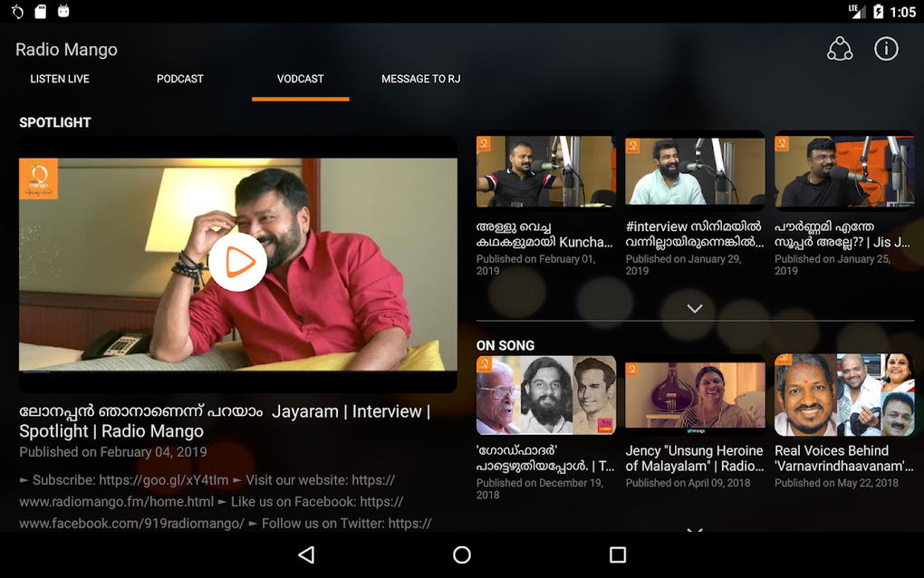Image resolution: width=924 pixels, height=578 pixels.
Task: Click 'Jency "Unsung Heroine of Malayalam"' title
Action: (x=695, y=458)
